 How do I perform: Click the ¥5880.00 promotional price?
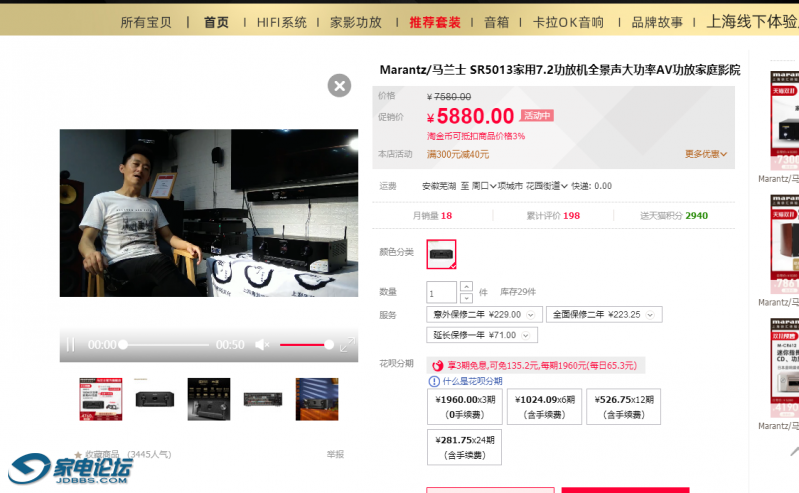[x=470, y=116]
